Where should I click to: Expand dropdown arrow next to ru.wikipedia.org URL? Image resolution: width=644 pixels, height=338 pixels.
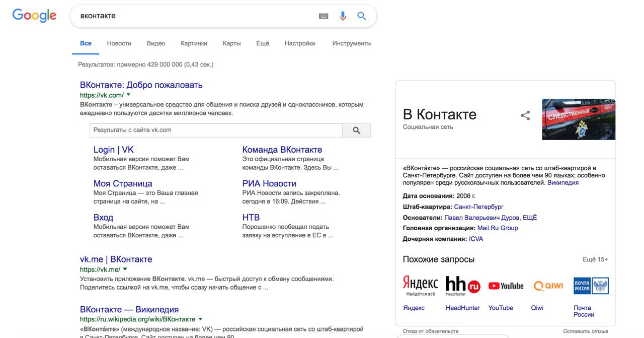pyautogui.click(x=200, y=319)
